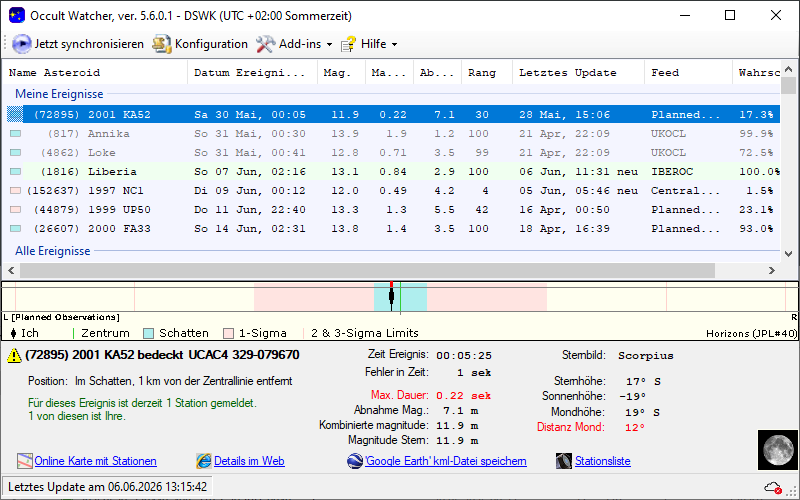Click the Horizons (JPL#40) label
This screenshot has width=800, height=500.
click(x=752, y=334)
